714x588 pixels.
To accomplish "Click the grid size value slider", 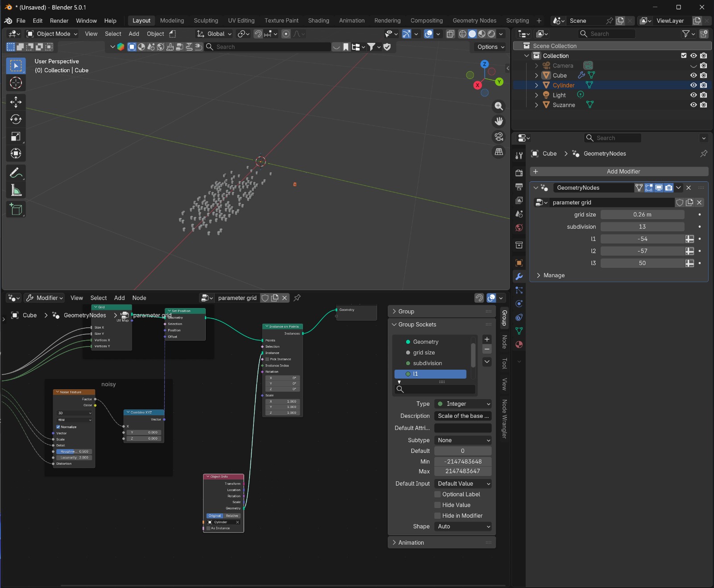I will (x=642, y=215).
